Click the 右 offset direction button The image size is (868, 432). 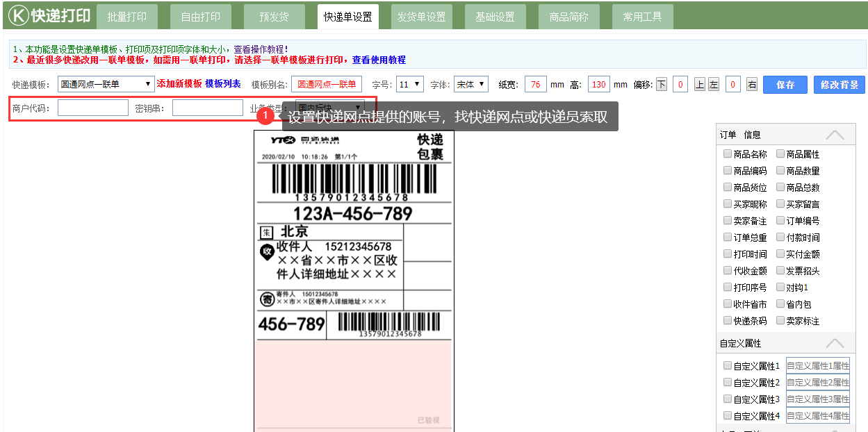pyautogui.click(x=752, y=85)
